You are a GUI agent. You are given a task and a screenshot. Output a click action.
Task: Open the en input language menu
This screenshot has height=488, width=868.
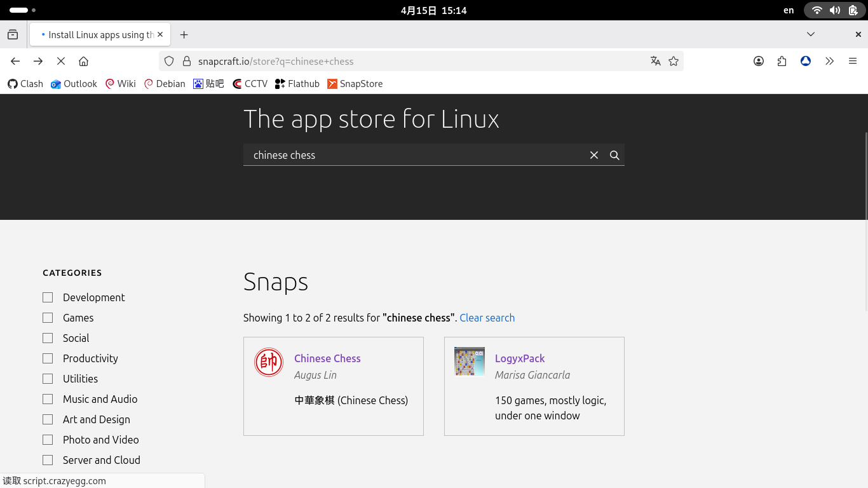tap(789, 10)
